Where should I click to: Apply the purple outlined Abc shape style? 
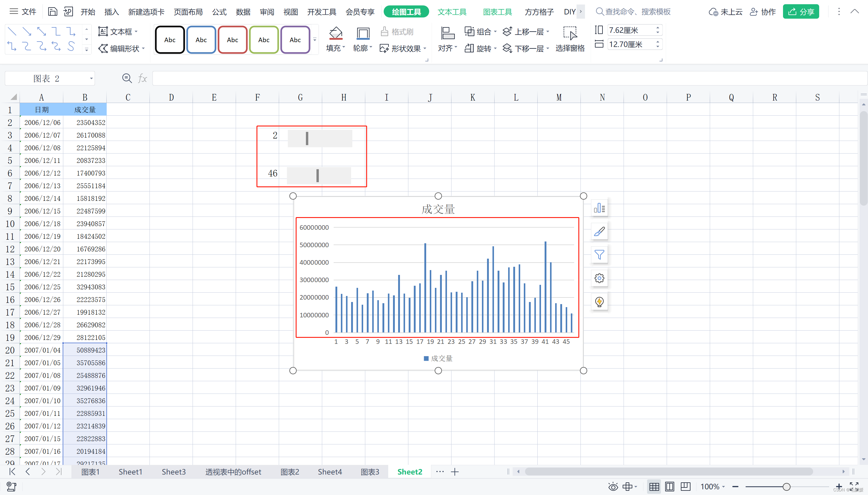coord(295,40)
